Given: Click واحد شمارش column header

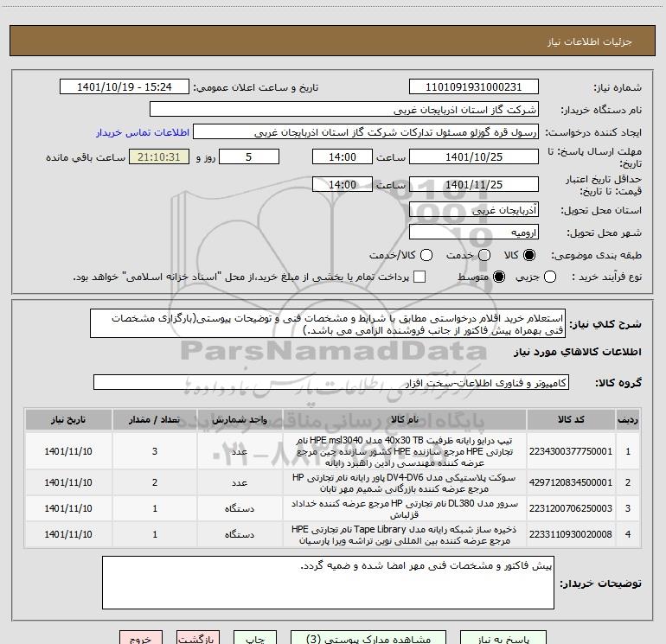Looking at the screenshot, I should coord(240,419).
